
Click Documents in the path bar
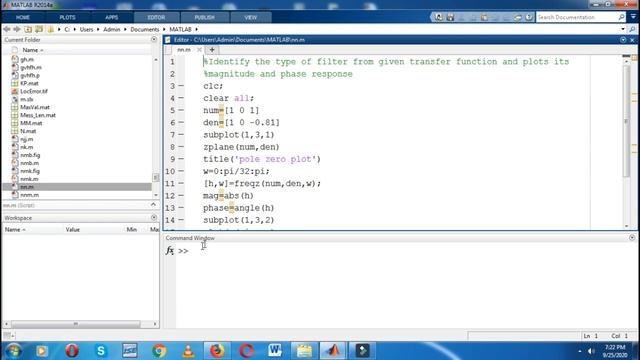144,29
